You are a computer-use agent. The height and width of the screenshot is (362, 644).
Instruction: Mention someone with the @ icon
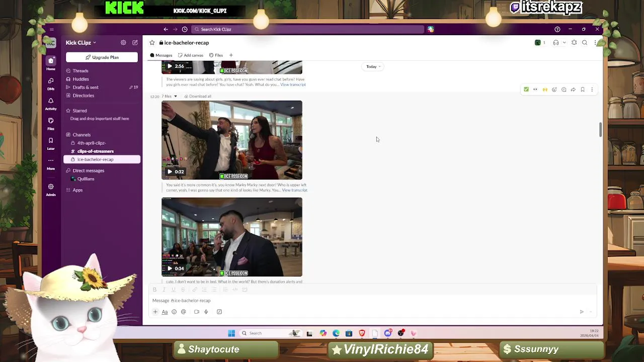(184, 312)
